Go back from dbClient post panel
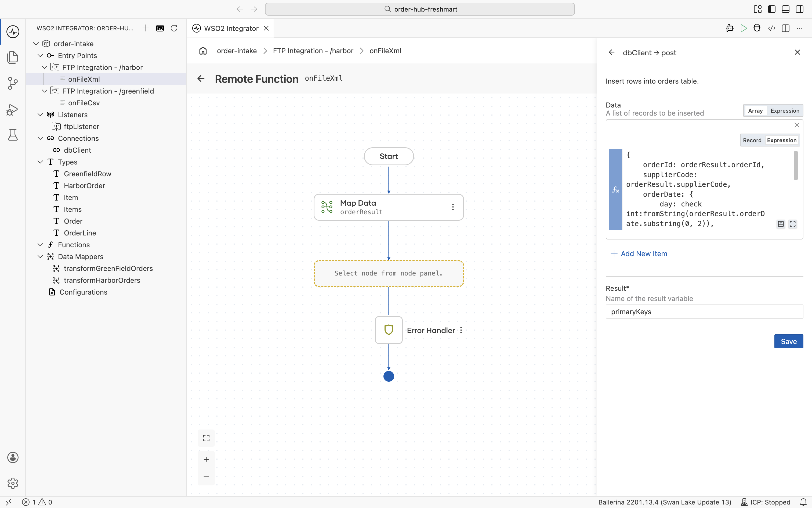Image resolution: width=812 pixels, height=508 pixels. 612,52
